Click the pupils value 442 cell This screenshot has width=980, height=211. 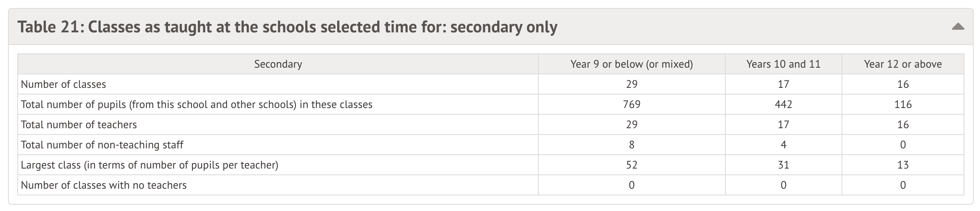point(783,105)
